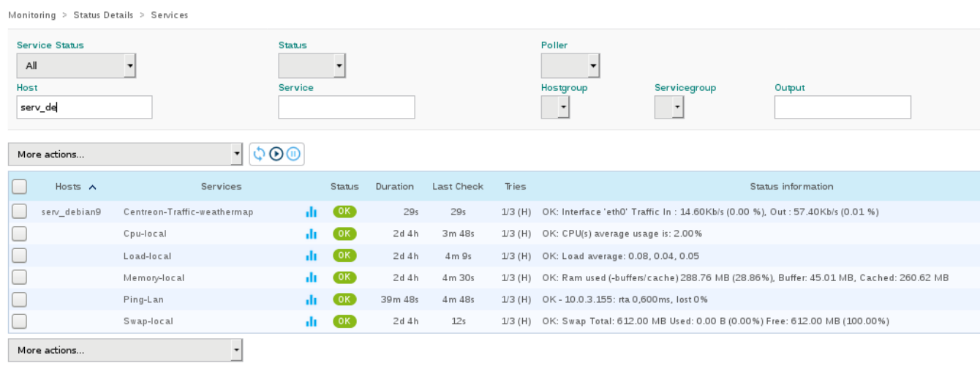Open graph icon for Load-local service
The height and width of the screenshot is (369, 980).
tap(311, 256)
